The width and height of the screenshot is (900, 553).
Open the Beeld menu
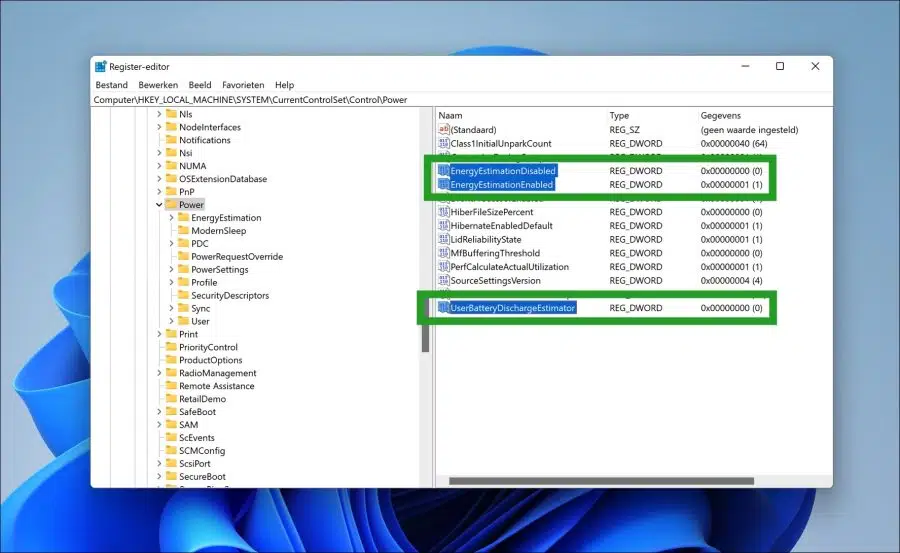[x=200, y=85]
